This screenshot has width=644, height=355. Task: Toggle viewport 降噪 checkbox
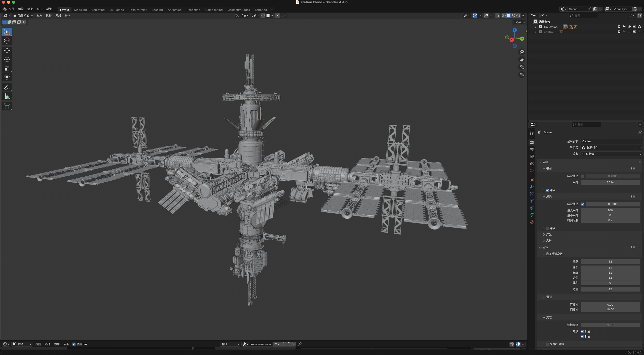[547, 190]
